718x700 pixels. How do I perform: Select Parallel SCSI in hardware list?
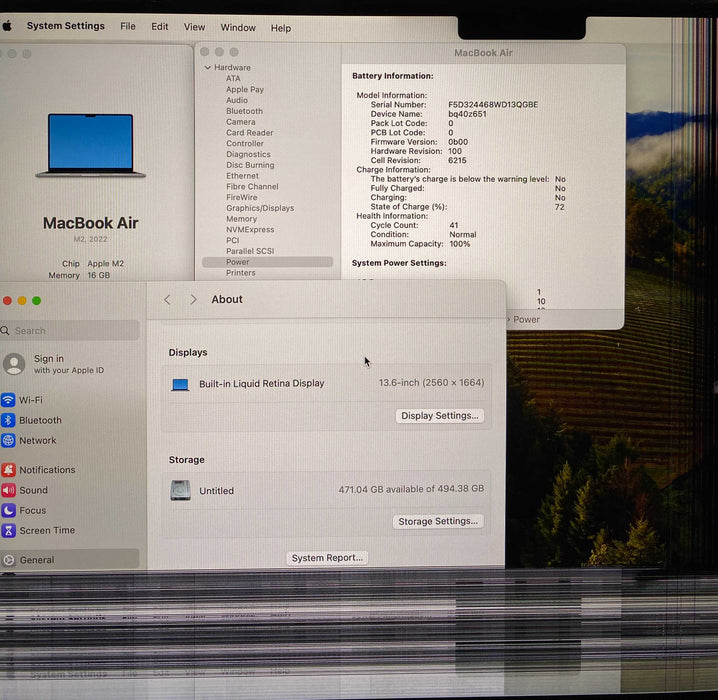point(250,251)
